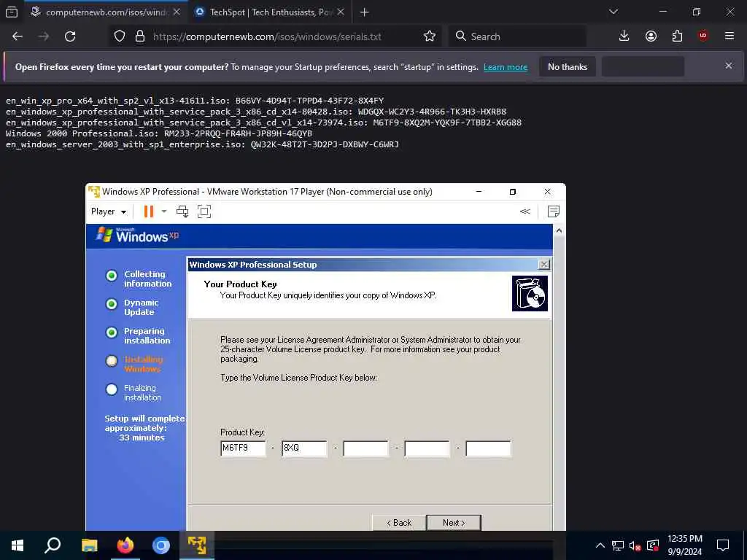Close the Windows XP Professional Setup dialog
The width and height of the screenshot is (747, 560).
pyautogui.click(x=543, y=265)
